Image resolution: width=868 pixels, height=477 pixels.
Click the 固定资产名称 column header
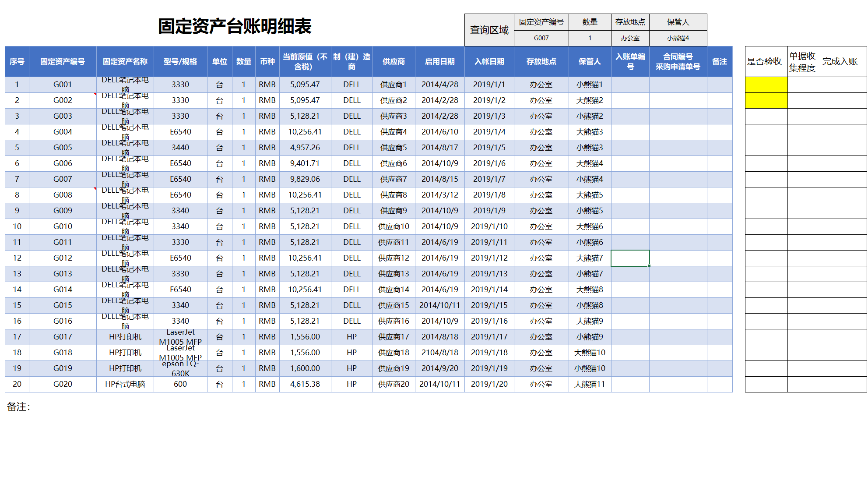click(125, 61)
